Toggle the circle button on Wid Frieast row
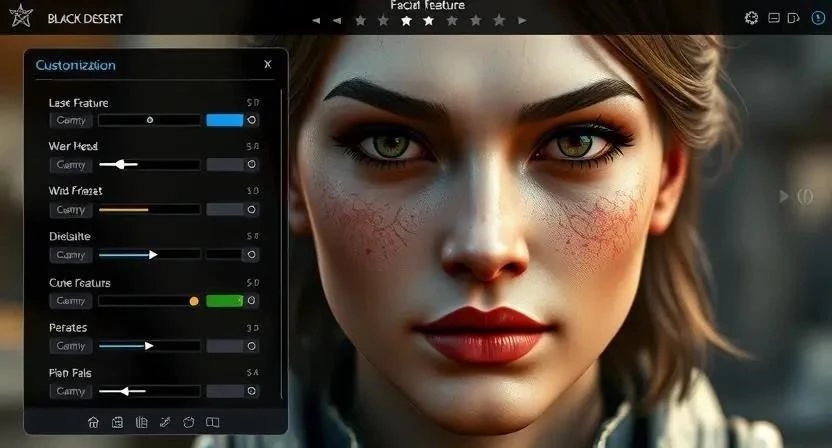This screenshot has width=832, height=448. 251,210
